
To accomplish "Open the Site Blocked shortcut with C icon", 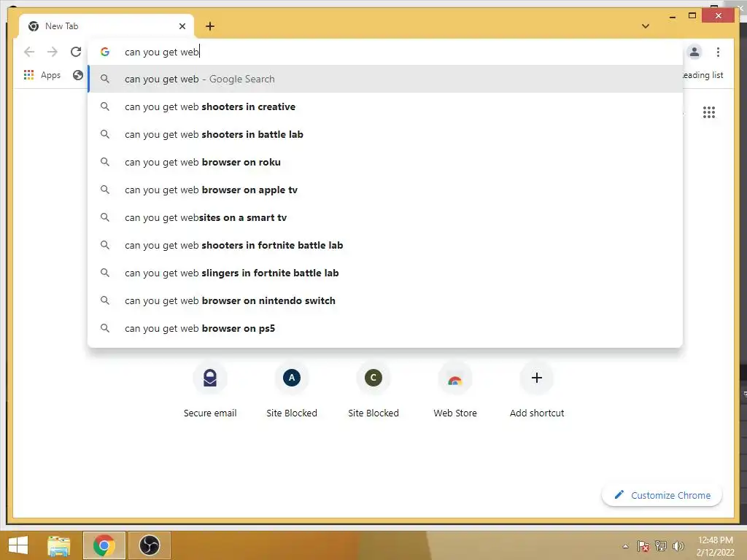I will (373, 390).
